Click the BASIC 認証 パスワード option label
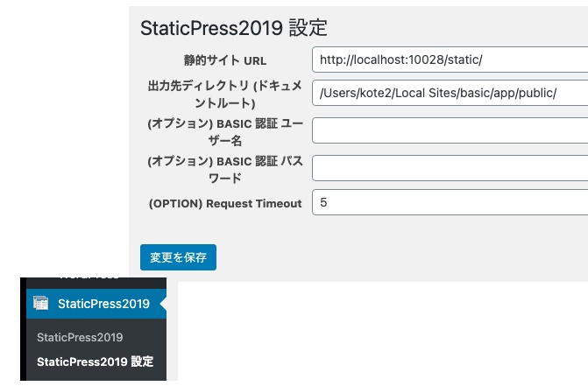The width and height of the screenshot is (588, 386). pyautogui.click(x=225, y=168)
